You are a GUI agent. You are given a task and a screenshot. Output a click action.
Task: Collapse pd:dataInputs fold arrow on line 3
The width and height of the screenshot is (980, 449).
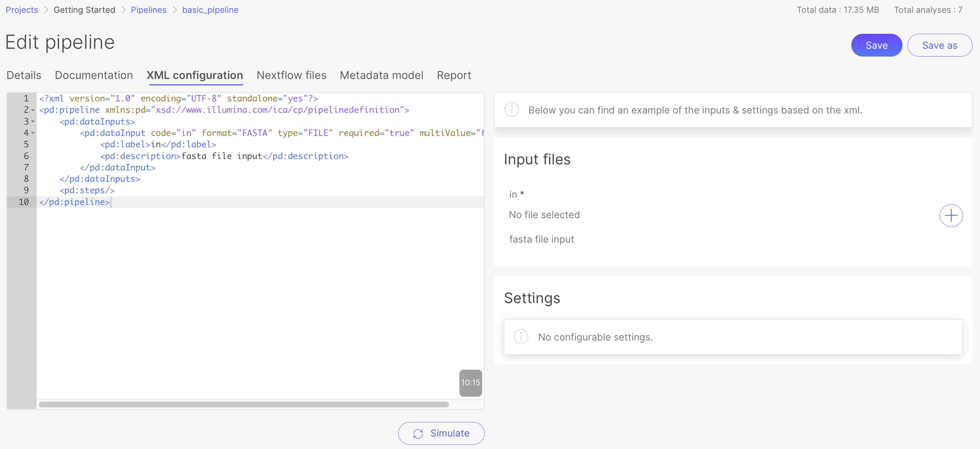(33, 122)
